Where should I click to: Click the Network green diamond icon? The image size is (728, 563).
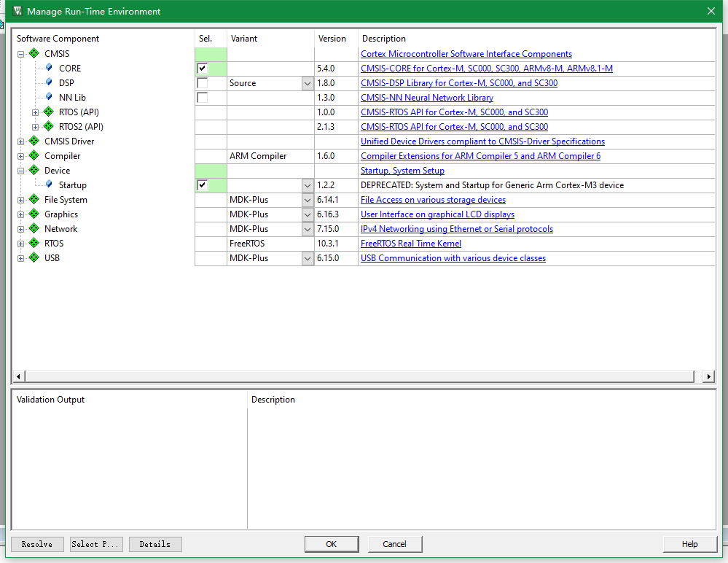coord(34,228)
